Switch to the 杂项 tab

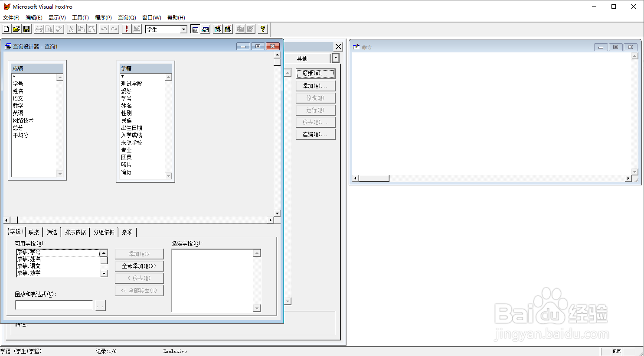pos(127,232)
